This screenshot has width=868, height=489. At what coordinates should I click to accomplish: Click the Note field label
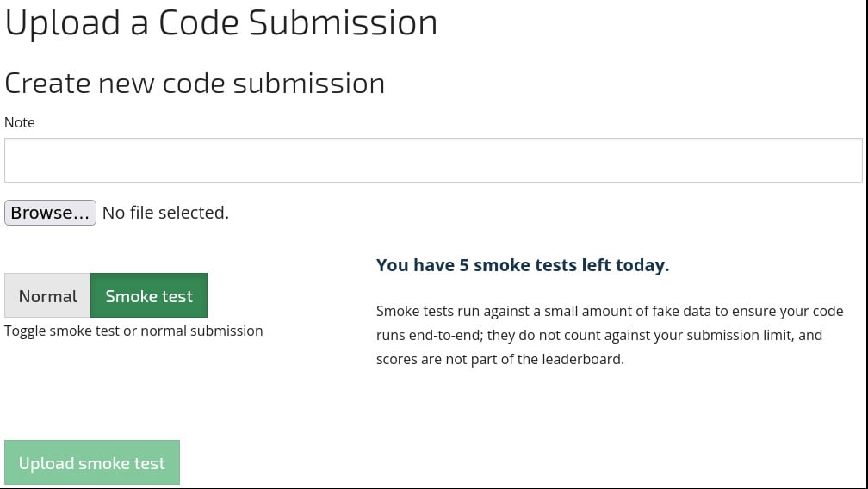(x=20, y=122)
